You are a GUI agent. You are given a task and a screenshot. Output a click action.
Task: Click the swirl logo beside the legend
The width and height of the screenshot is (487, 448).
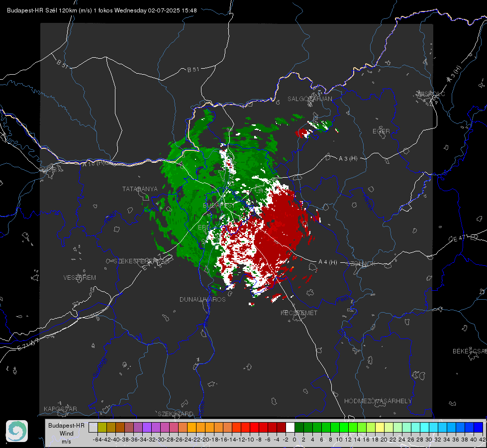(17, 431)
